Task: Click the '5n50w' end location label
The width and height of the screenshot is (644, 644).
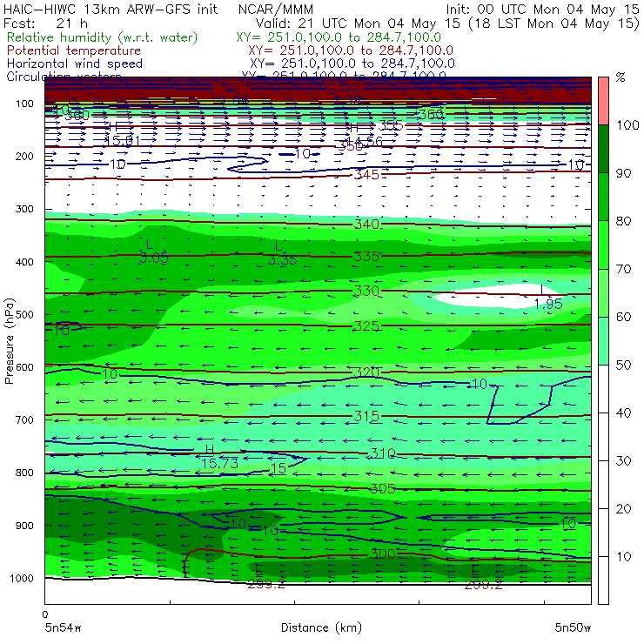Action: (x=573, y=627)
